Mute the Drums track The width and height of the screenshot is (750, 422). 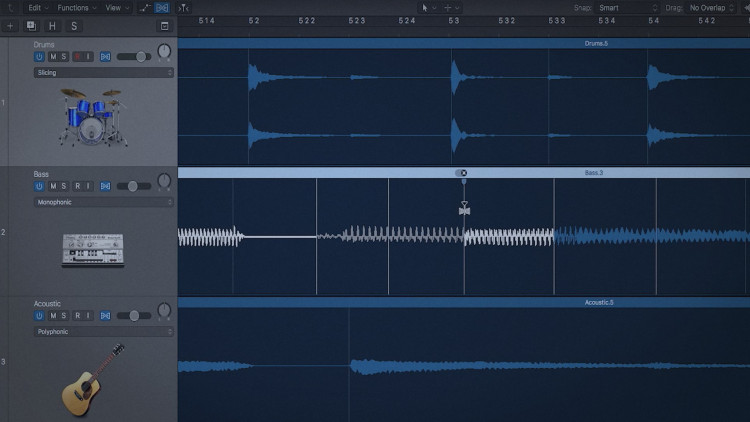pos(53,56)
